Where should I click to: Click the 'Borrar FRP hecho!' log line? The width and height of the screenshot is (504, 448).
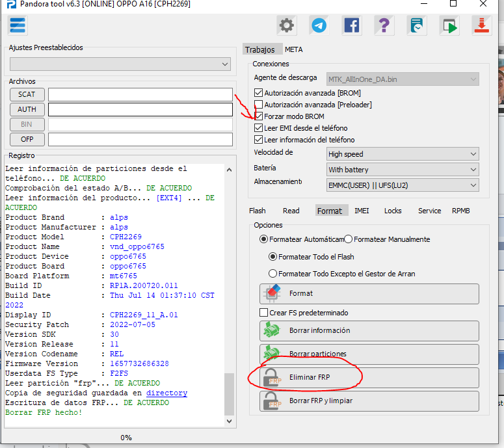click(x=44, y=412)
